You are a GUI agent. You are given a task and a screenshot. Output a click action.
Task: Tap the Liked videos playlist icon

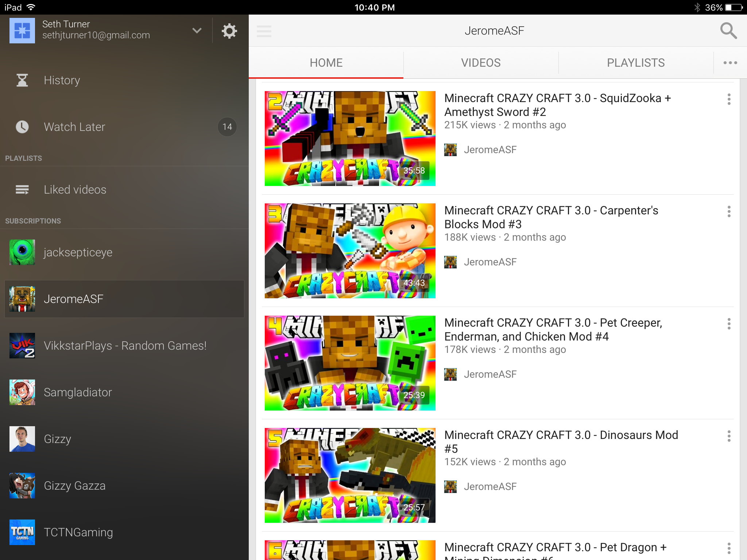(22, 190)
